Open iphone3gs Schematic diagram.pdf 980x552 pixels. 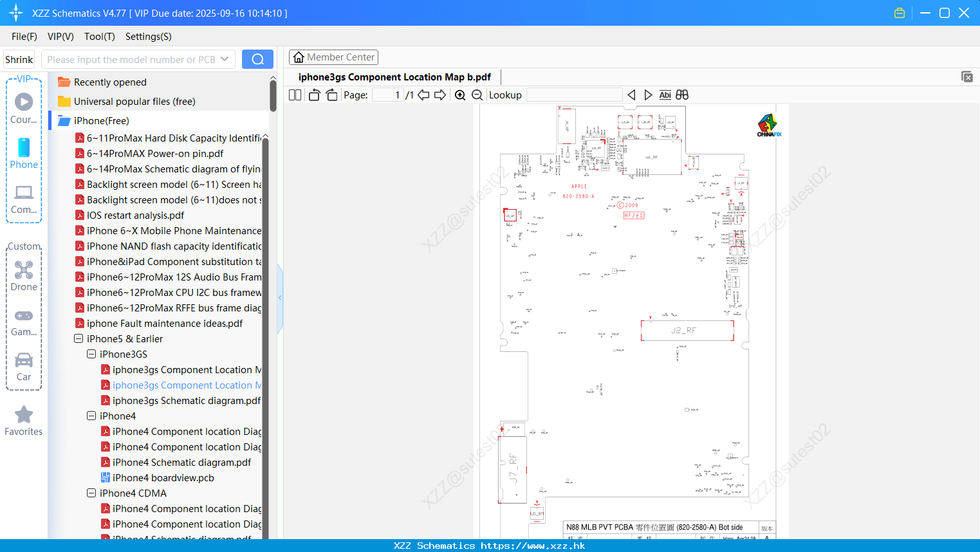(187, 401)
